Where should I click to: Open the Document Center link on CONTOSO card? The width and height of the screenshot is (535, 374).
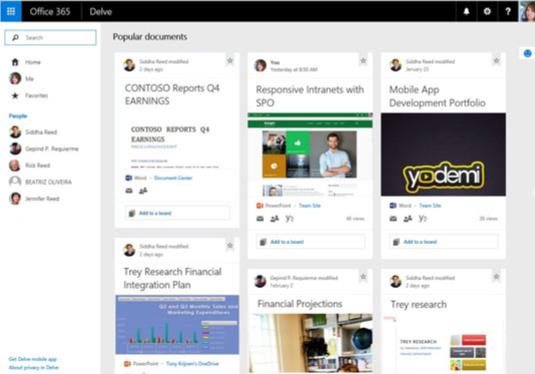tap(173, 178)
